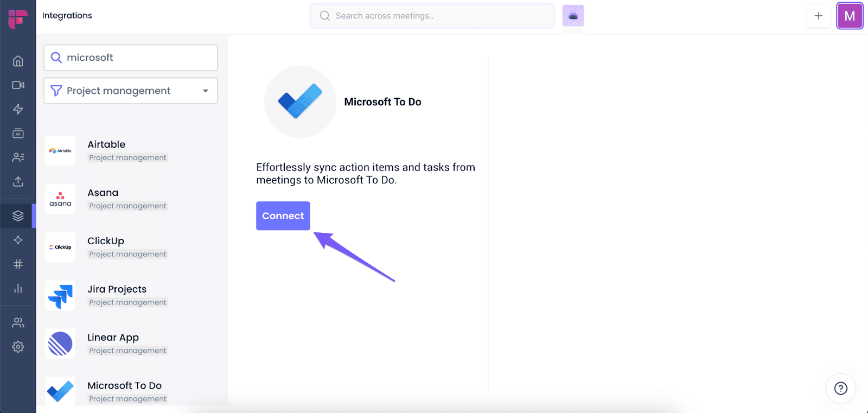Open the M profile avatar menu

pos(850,16)
